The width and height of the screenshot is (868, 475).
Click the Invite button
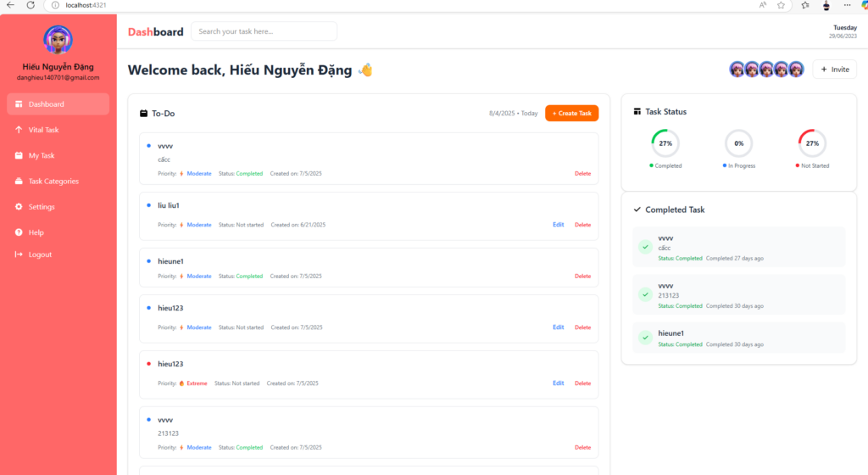point(834,70)
